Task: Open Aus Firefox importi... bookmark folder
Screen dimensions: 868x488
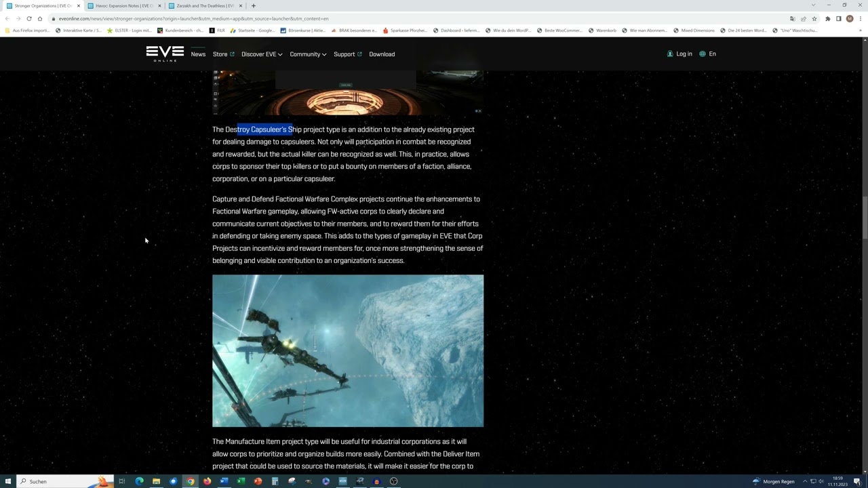Action: pyautogui.click(x=27, y=30)
